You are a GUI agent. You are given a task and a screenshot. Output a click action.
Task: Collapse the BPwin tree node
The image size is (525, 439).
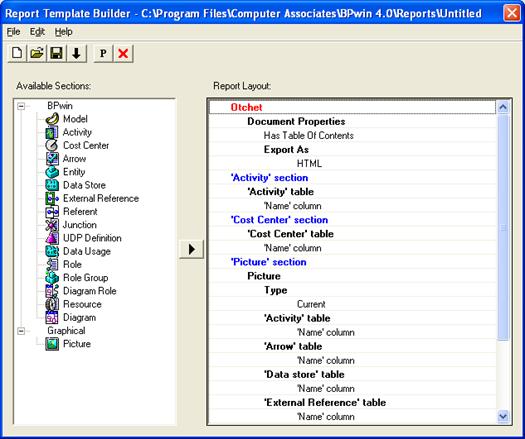[21, 106]
